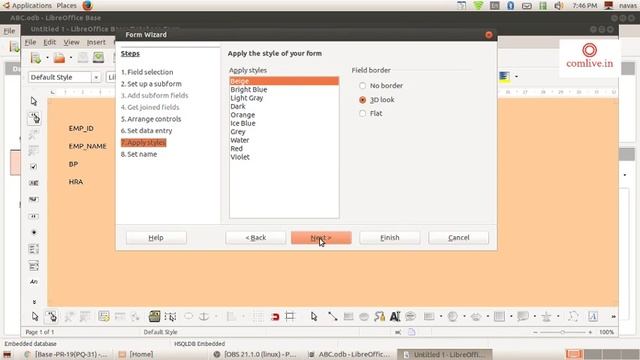Screen dimensions: 640x360
Task: Go to wizard step '2. Set up a subform'
Action: (x=151, y=84)
